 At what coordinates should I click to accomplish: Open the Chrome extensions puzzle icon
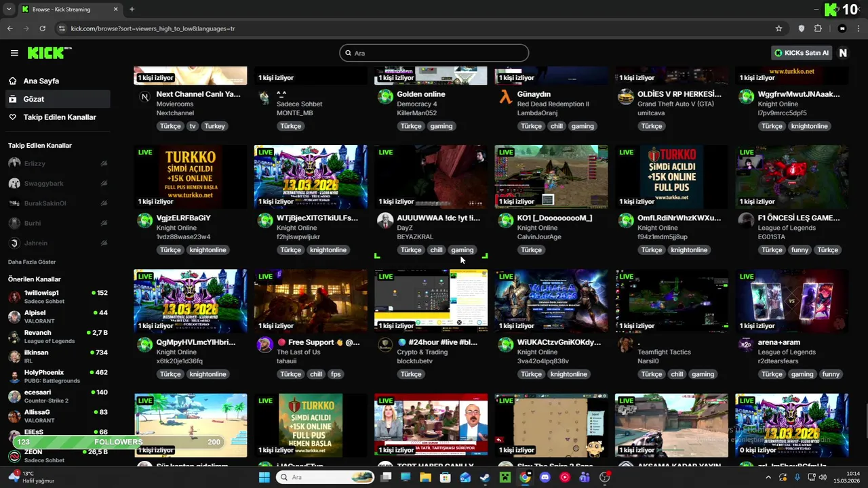point(818,28)
